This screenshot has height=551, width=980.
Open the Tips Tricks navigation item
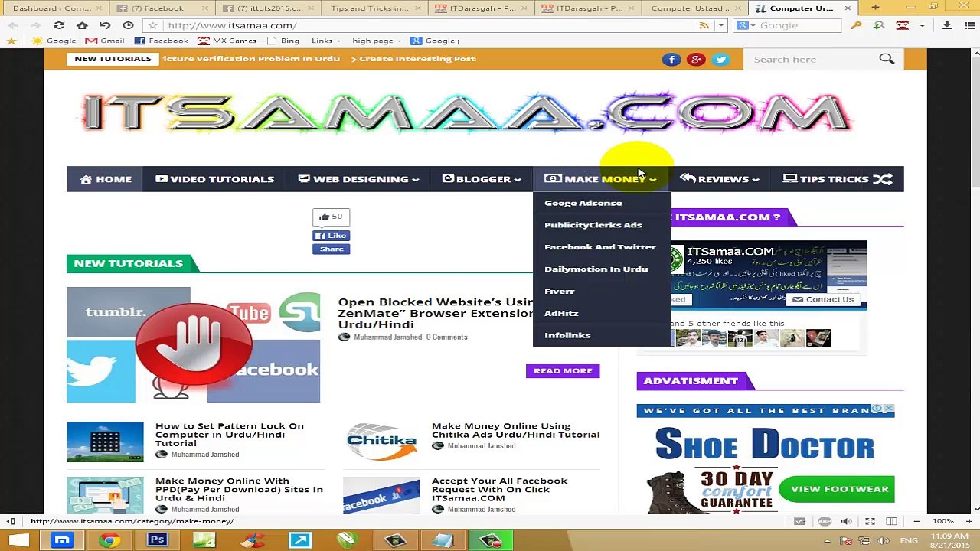826,179
